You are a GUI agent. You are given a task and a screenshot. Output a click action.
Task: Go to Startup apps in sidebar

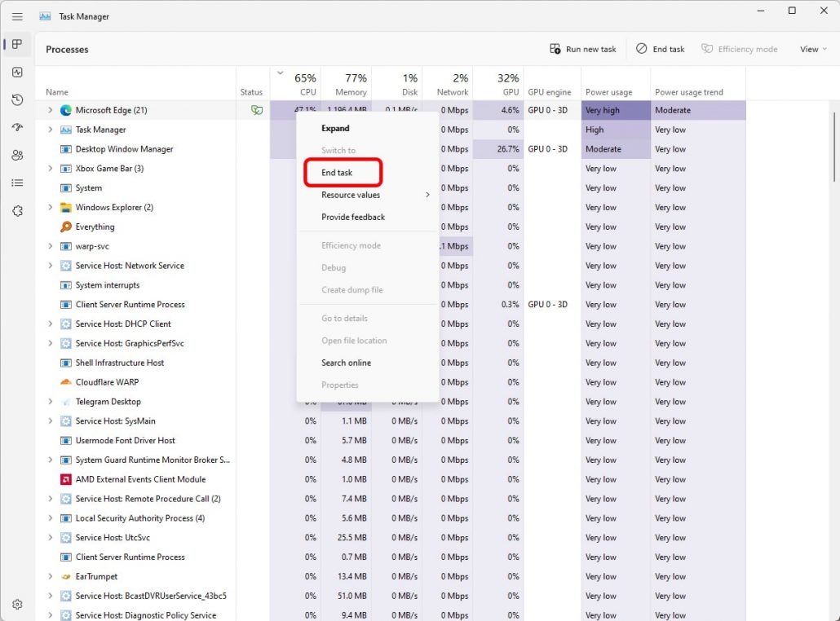[x=17, y=127]
